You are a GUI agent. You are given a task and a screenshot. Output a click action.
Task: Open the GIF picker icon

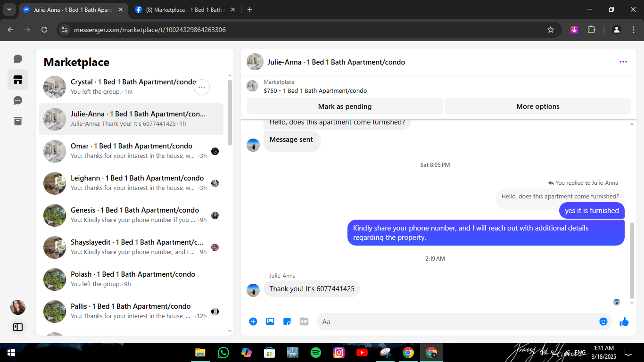pyautogui.click(x=304, y=321)
